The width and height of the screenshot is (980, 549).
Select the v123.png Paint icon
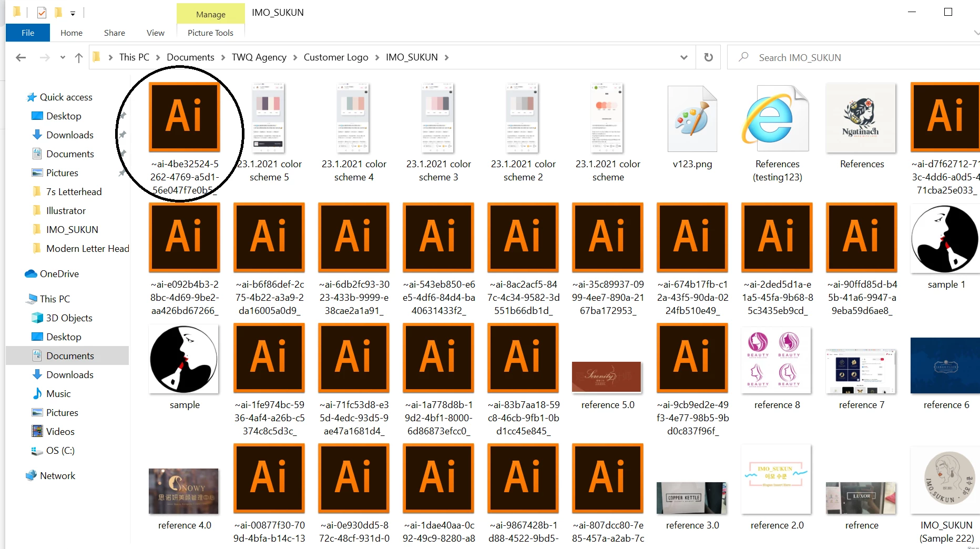tap(692, 119)
